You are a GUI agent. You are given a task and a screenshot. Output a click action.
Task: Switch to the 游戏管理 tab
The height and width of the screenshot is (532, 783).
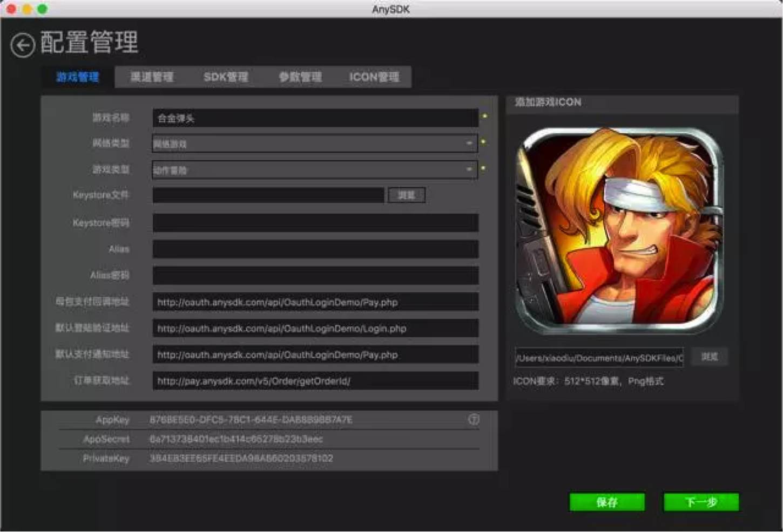click(78, 77)
